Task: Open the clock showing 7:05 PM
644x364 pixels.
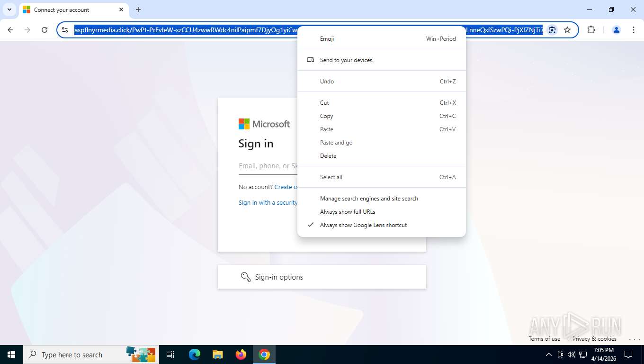Action: point(603,355)
